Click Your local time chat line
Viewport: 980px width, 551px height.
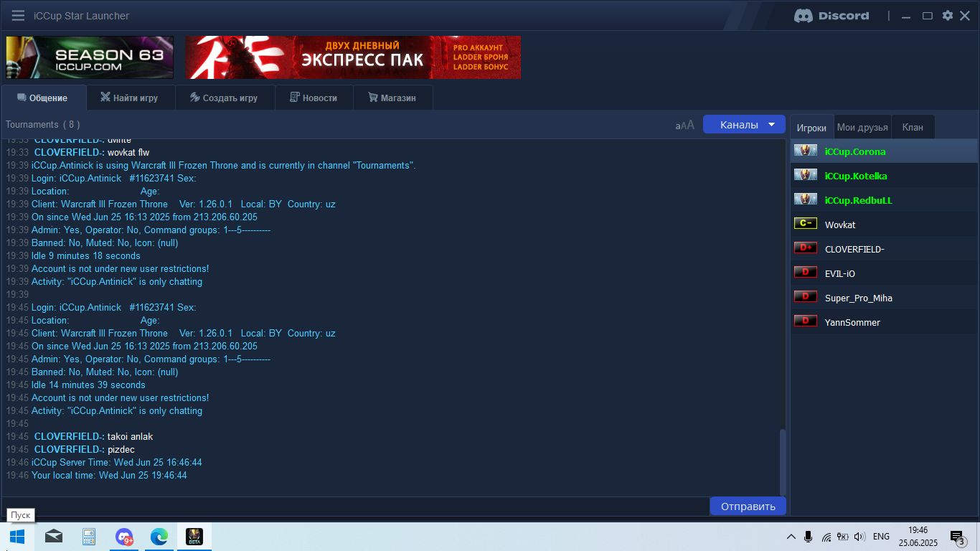(109, 475)
